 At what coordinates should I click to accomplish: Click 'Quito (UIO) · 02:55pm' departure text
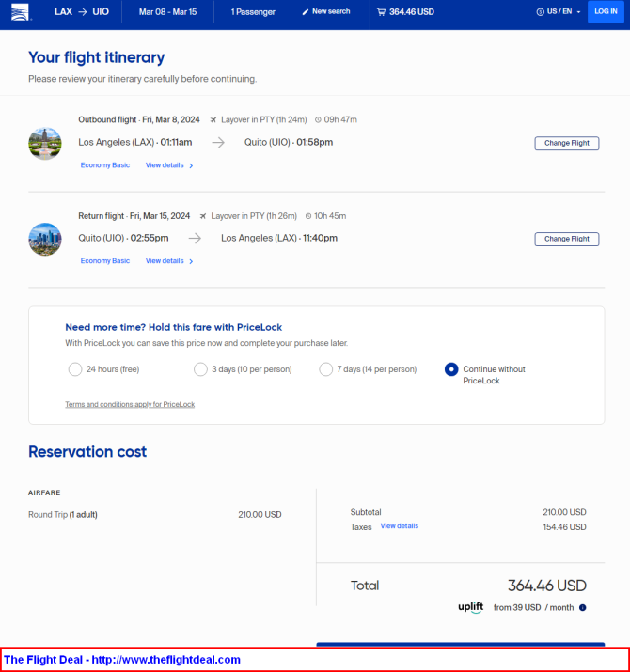123,238
